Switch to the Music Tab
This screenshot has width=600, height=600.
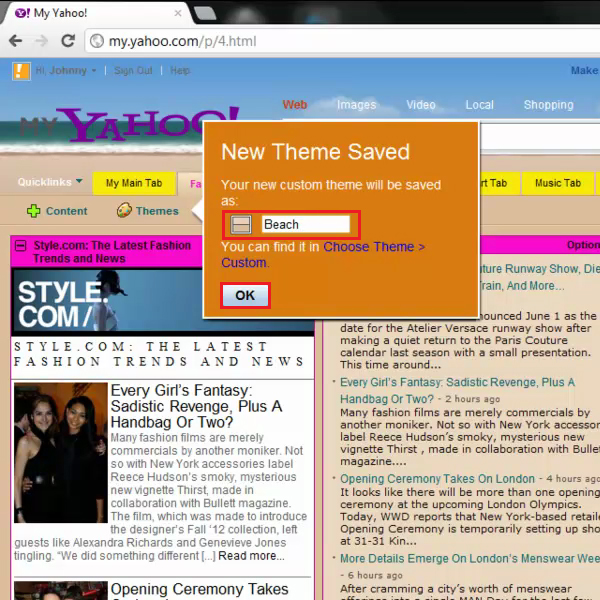pos(558,183)
